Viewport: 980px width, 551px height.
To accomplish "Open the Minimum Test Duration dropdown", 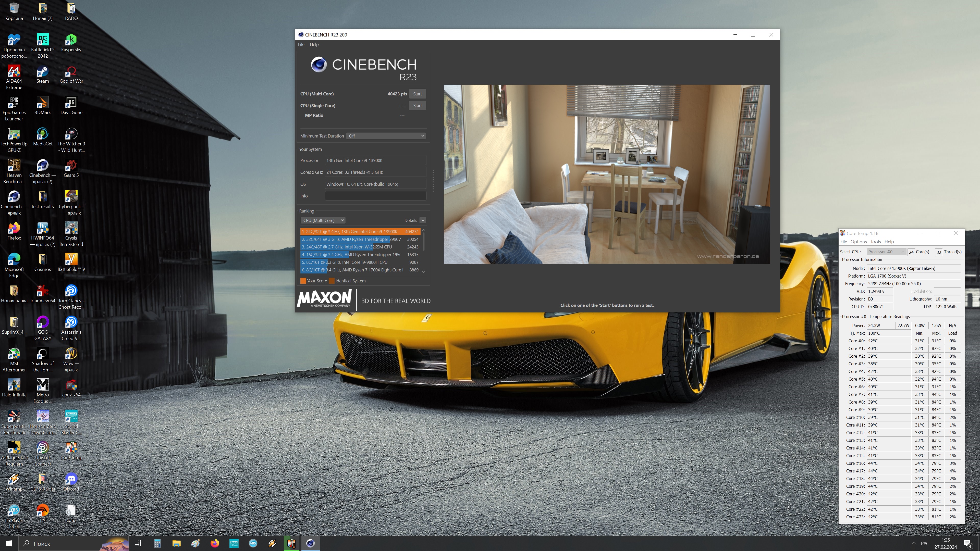I will (x=386, y=136).
